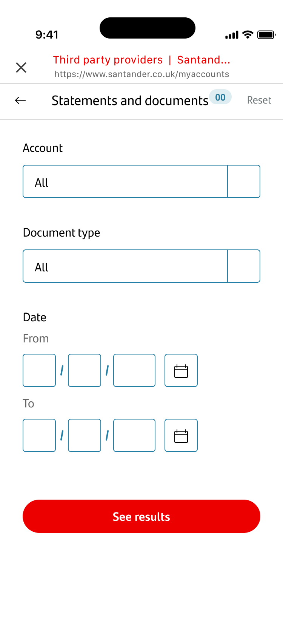Expand the Account dropdown arrow

point(244,181)
